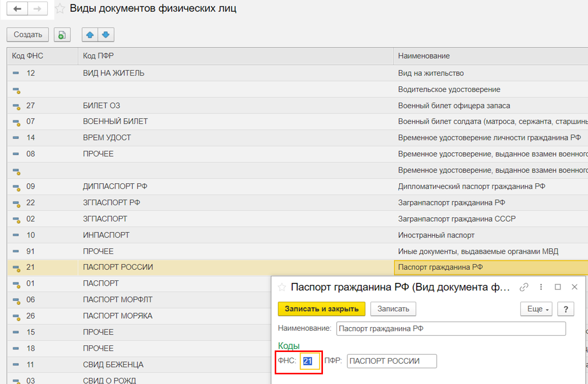The image size is (588, 384).
Task: Click Записать и закрыть button
Action: point(321,309)
